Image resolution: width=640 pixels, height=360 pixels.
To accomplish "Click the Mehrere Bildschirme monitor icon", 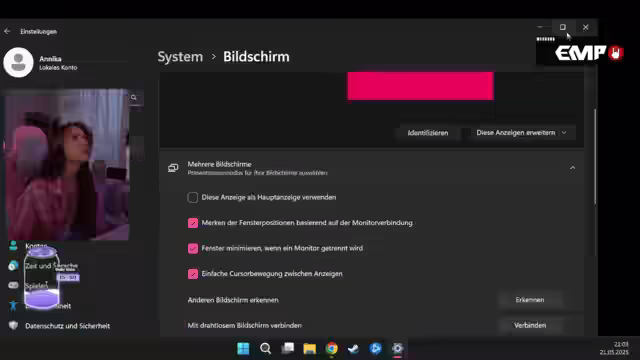I will point(173,168).
